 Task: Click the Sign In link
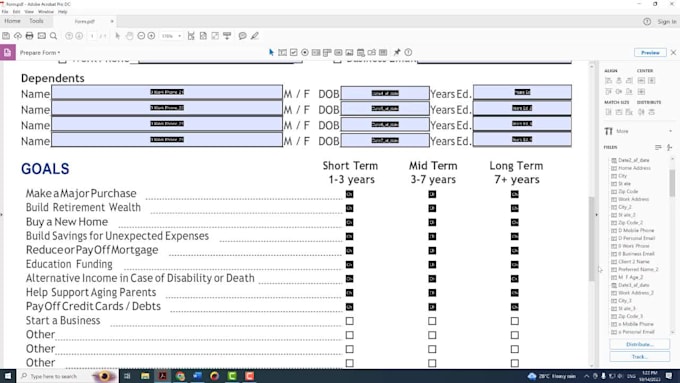[x=667, y=21]
